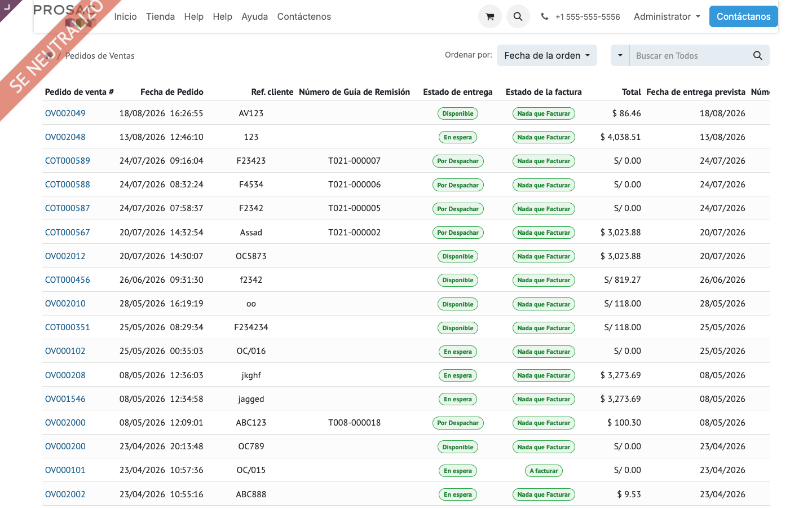Open quotation COT000351
812x508 pixels.
coord(68,327)
